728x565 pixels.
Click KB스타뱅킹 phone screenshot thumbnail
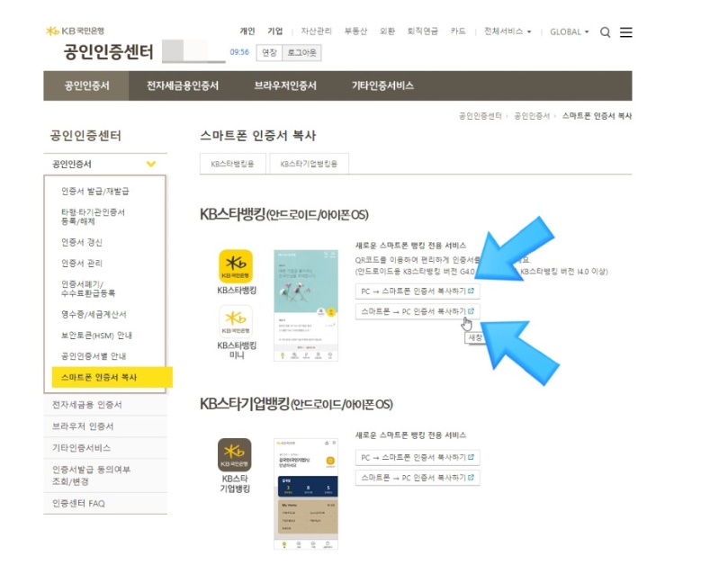tap(306, 305)
